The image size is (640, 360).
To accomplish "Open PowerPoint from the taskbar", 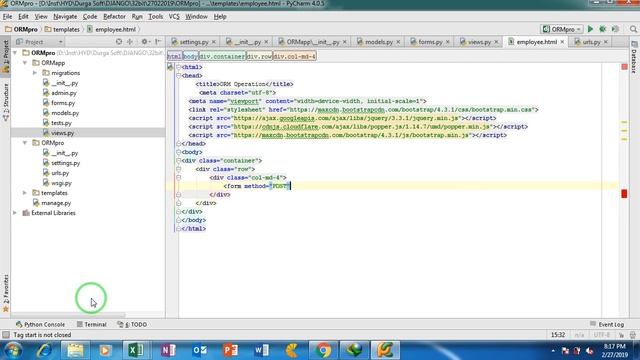I will point(231,350).
